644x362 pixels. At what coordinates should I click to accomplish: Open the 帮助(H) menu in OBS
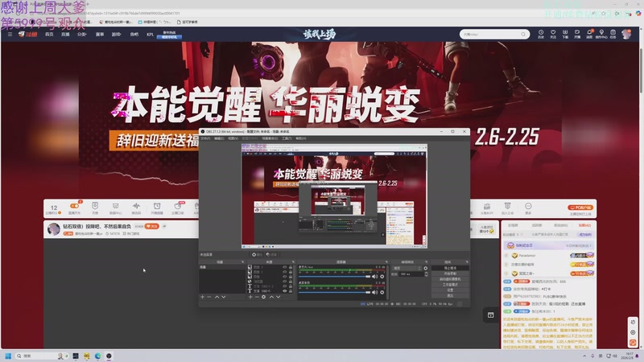coord(301,138)
